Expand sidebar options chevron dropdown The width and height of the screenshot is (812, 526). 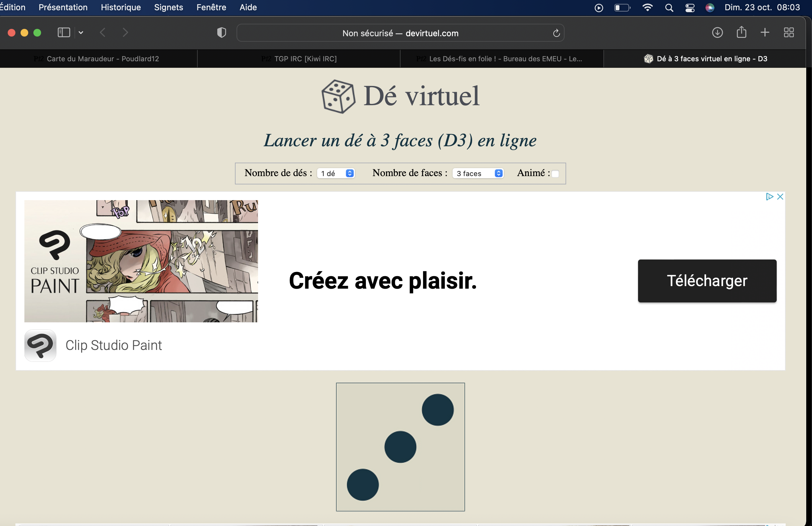coord(81,33)
